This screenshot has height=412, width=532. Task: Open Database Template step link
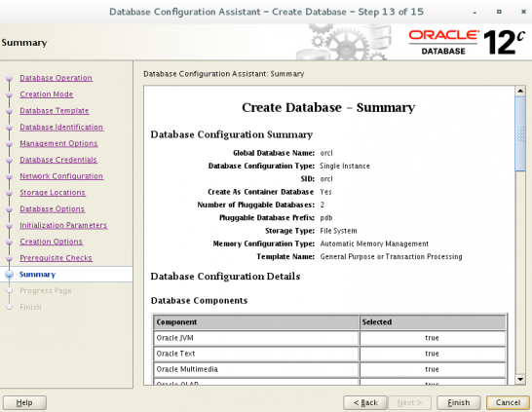(x=55, y=110)
